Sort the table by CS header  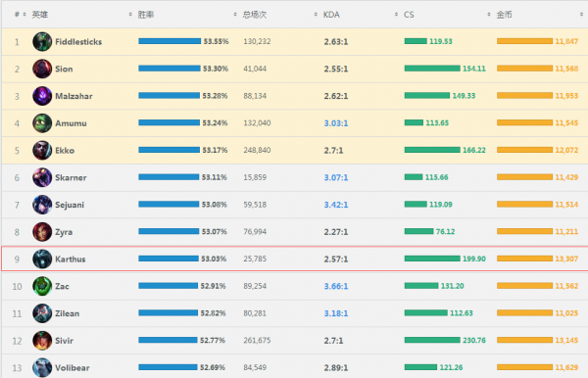[x=409, y=15]
